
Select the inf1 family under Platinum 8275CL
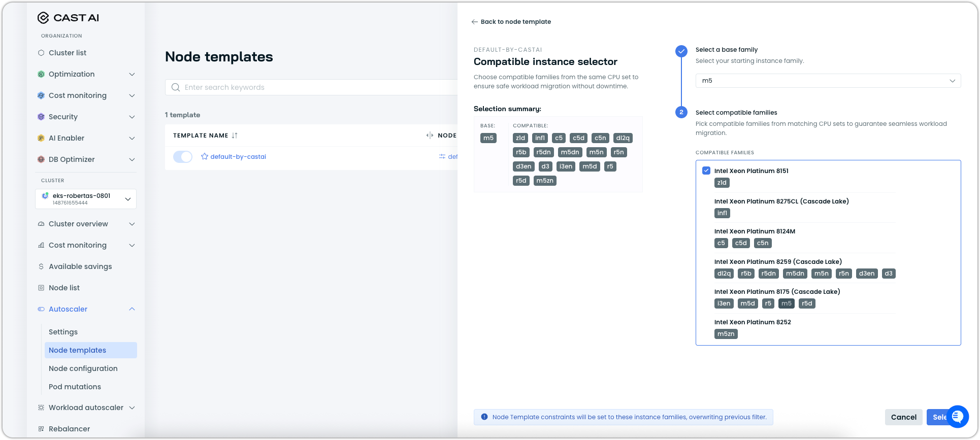(x=722, y=213)
